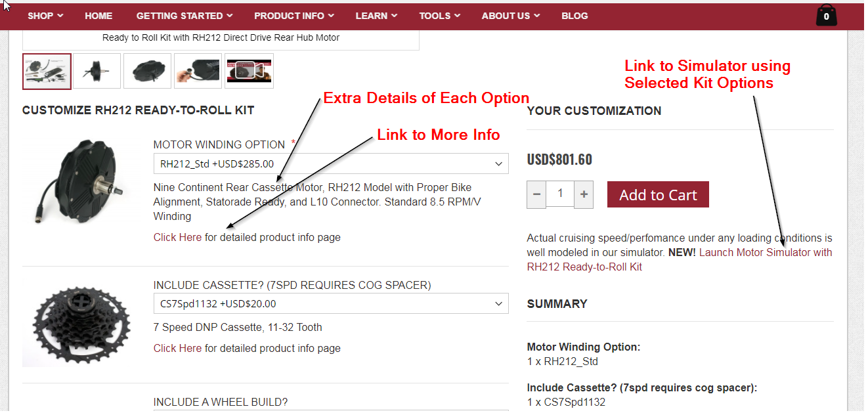Click Here link for cassette product info
Screen dimensions: 868x413
[x=177, y=348]
